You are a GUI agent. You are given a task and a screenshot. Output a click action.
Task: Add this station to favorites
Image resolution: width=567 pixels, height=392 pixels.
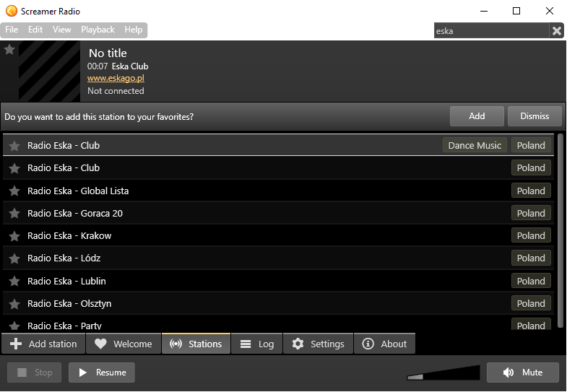point(477,116)
